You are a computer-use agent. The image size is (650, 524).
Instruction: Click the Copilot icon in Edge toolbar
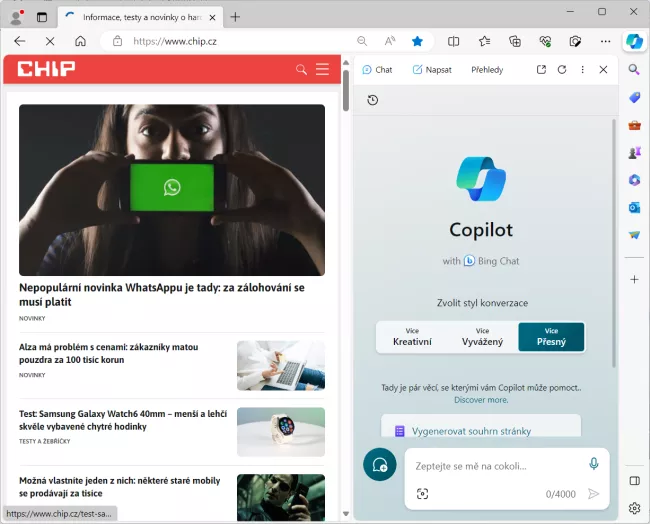[634, 41]
